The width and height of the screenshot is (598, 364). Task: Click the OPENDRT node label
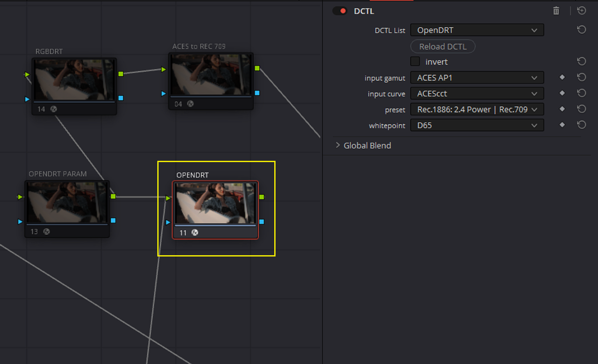click(192, 175)
